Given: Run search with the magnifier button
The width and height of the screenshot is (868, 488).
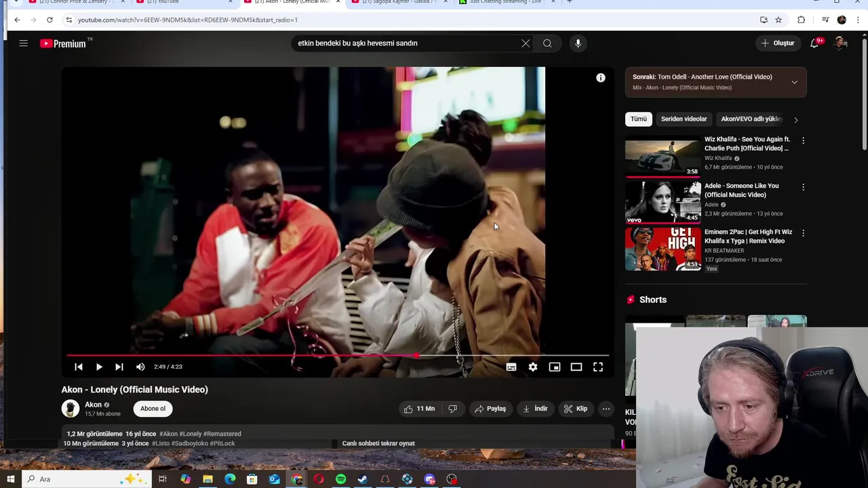Looking at the screenshot, I should click(547, 43).
